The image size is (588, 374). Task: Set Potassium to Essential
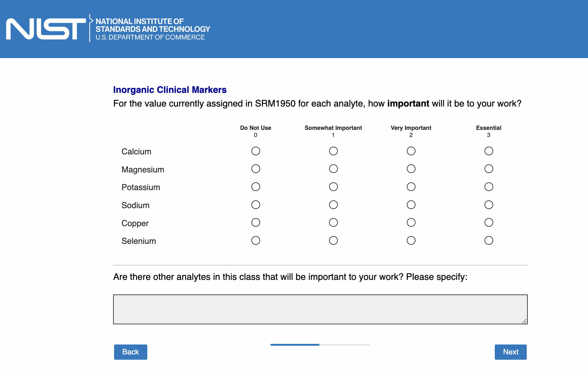489,187
